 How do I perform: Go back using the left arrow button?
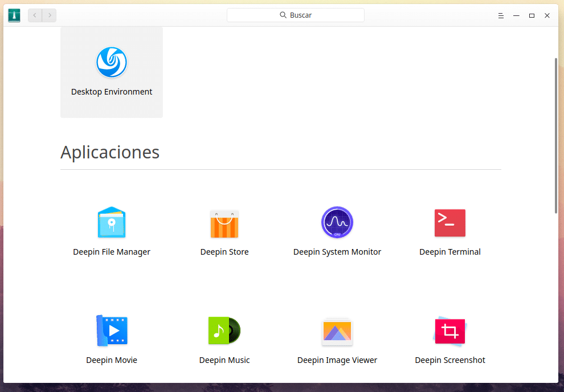(35, 15)
